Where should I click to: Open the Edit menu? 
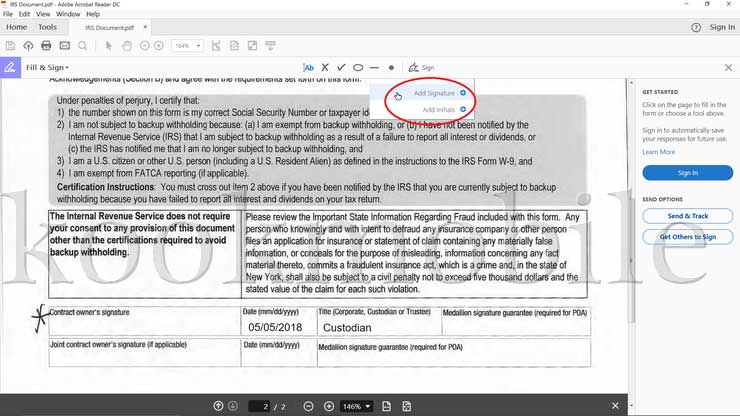tap(24, 14)
